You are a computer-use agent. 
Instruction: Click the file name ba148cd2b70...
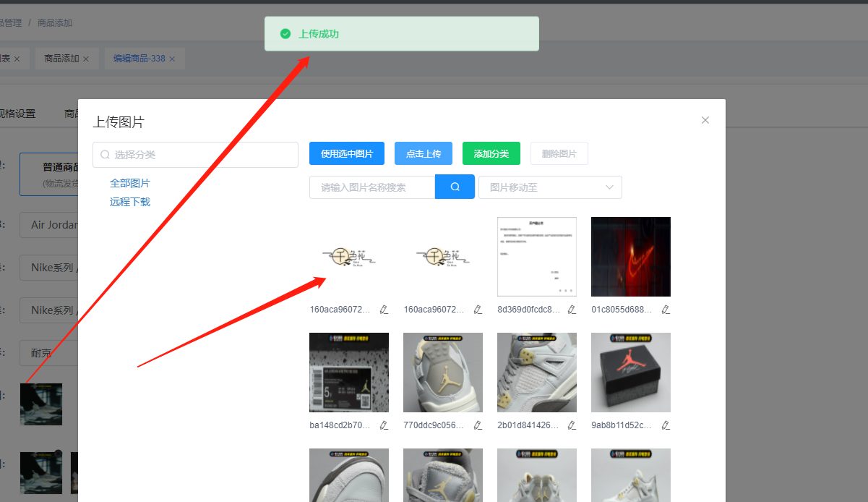click(340, 425)
